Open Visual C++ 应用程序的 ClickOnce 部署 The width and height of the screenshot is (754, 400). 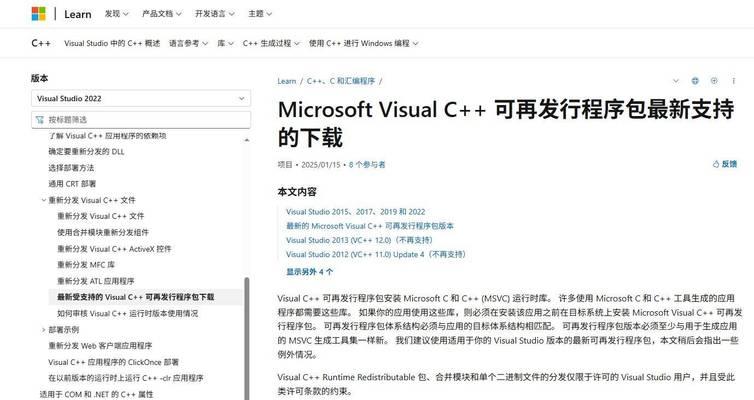113,362
